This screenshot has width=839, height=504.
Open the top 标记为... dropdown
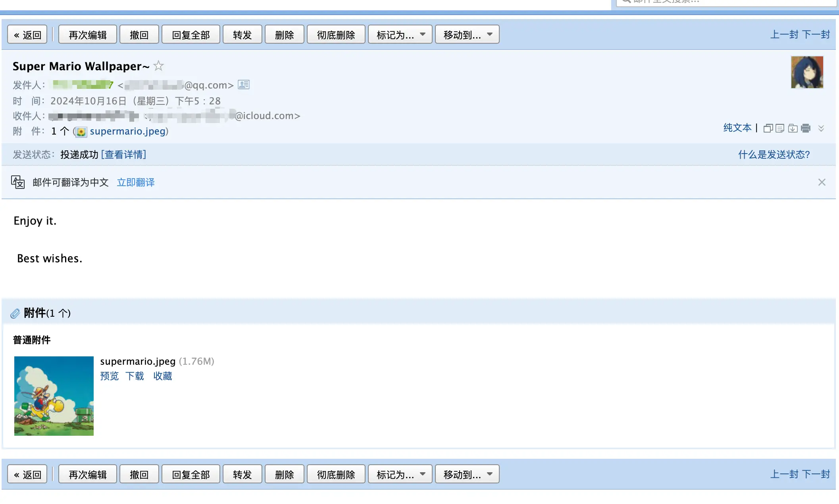click(x=400, y=35)
